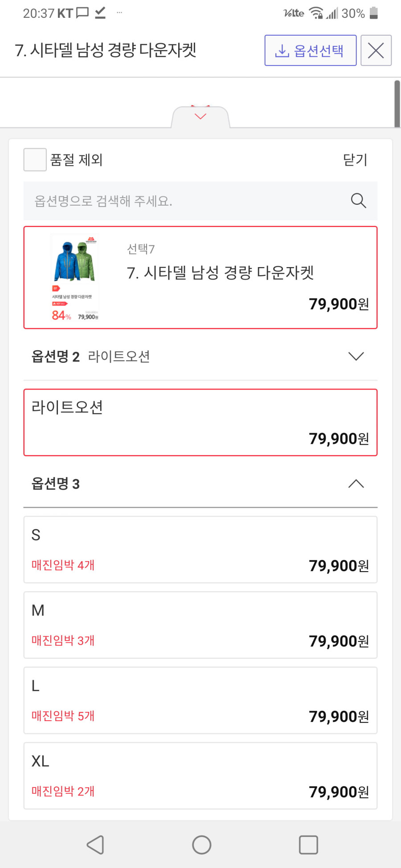Tap the Android home circle icon
Screen dimensions: 401x868
201,844
